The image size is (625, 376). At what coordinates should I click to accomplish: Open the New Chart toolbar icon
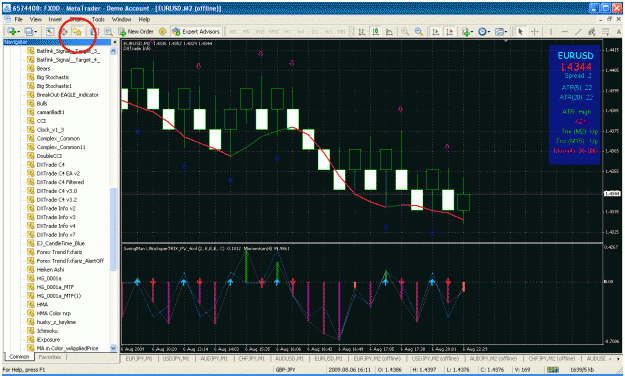pos(12,31)
